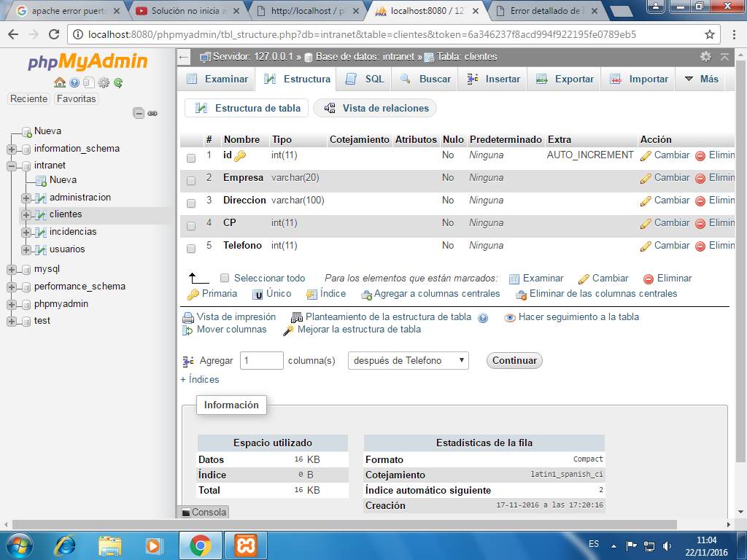Open the Exportar tab
Image resolution: width=747 pixels, height=560 pixels.
565,79
